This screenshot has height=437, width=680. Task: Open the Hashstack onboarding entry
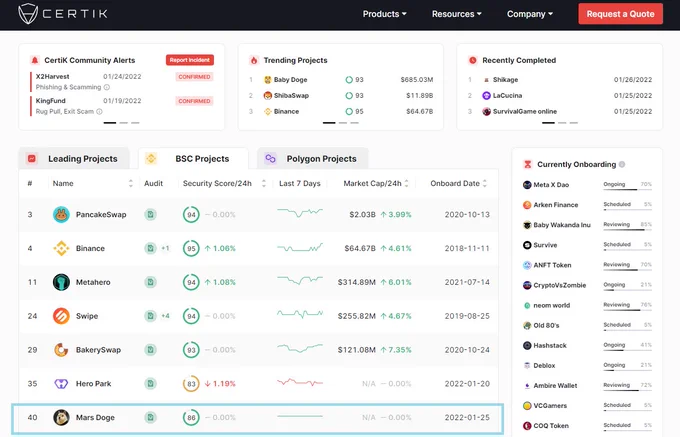point(550,346)
